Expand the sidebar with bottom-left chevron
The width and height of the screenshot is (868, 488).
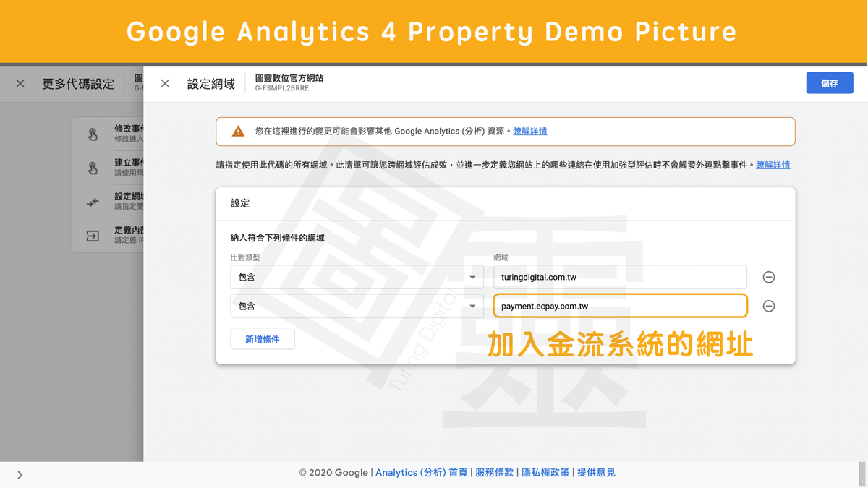20,475
